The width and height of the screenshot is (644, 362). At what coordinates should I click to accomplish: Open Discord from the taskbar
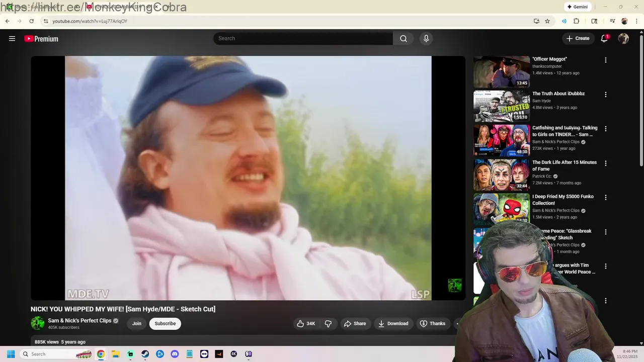click(x=175, y=354)
